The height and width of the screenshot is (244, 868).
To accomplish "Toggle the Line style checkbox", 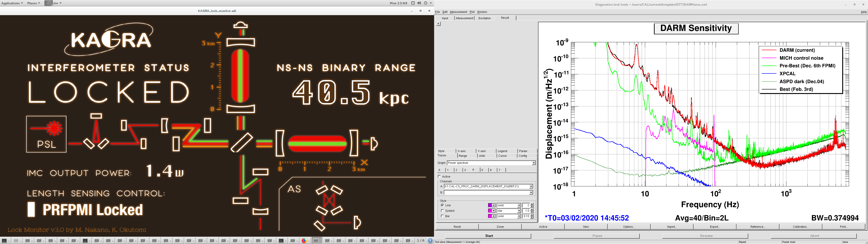I will click(x=442, y=205).
